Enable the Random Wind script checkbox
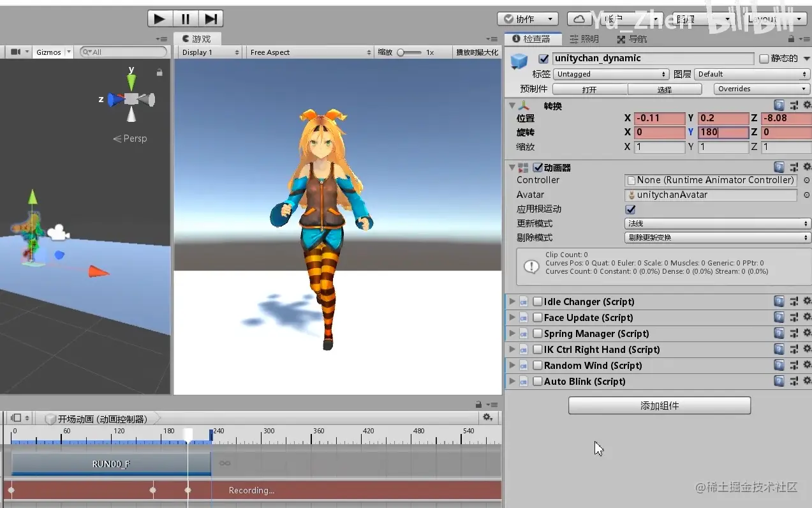This screenshot has width=812, height=508. (538, 365)
